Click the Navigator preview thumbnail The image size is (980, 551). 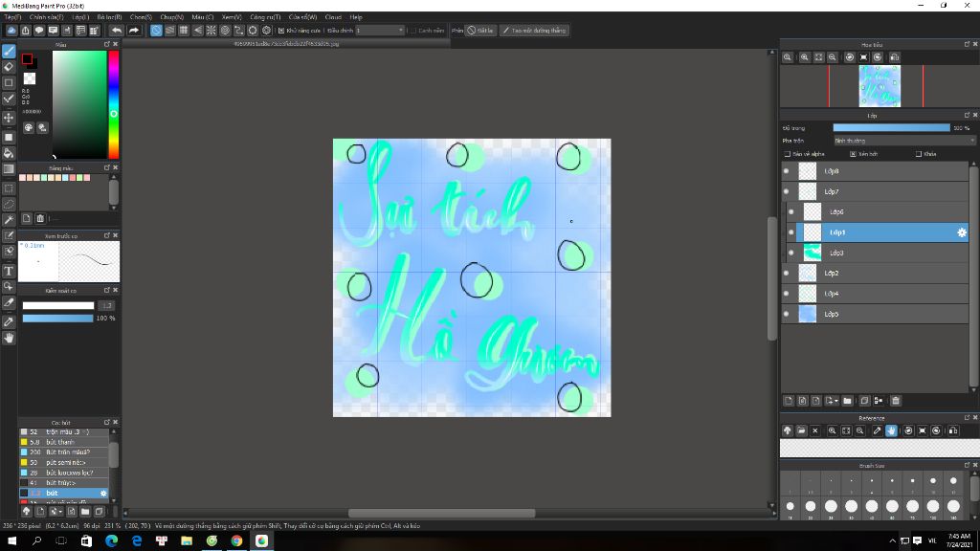coord(880,86)
